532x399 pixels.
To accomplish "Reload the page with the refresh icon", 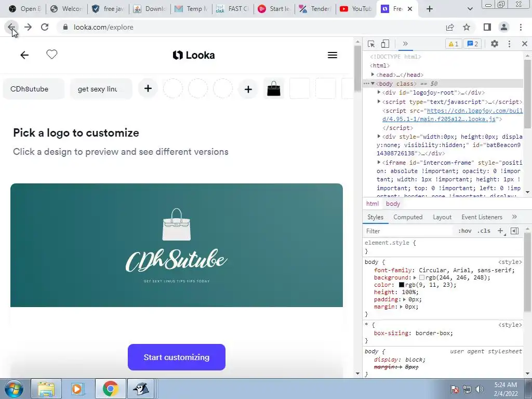I will (x=45, y=27).
